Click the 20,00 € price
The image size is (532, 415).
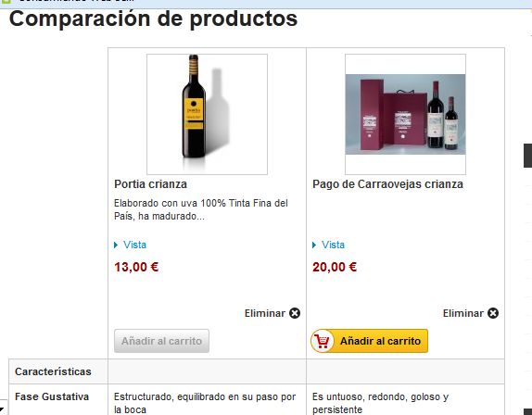pyautogui.click(x=335, y=267)
